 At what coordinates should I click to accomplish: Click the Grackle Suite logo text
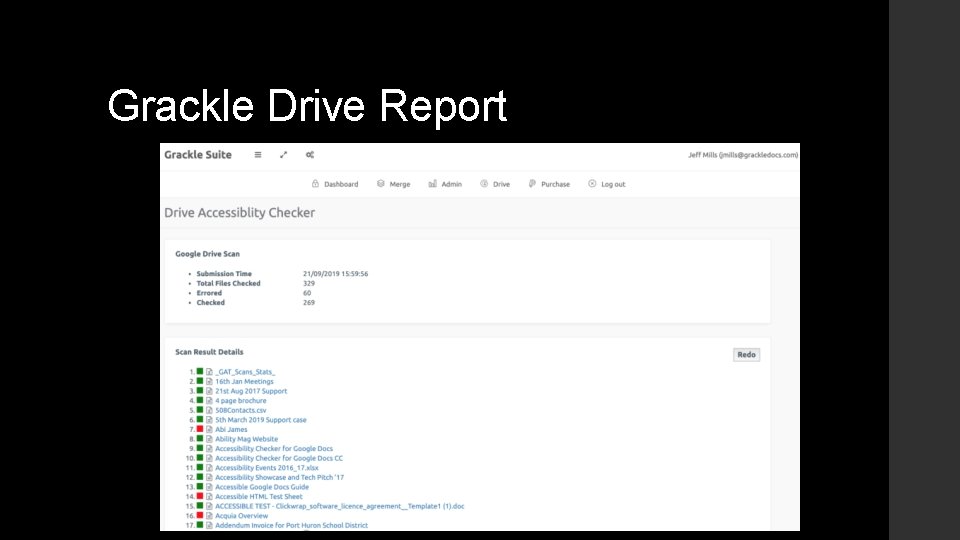pos(198,155)
